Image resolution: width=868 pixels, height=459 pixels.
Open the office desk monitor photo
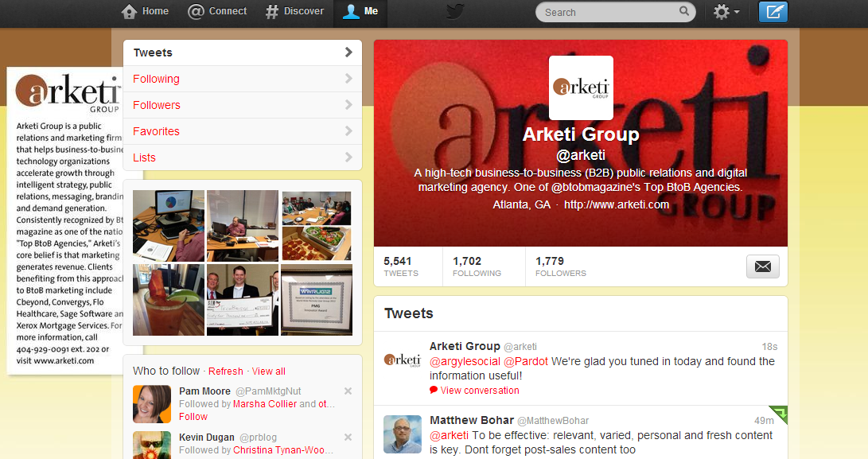point(169,225)
